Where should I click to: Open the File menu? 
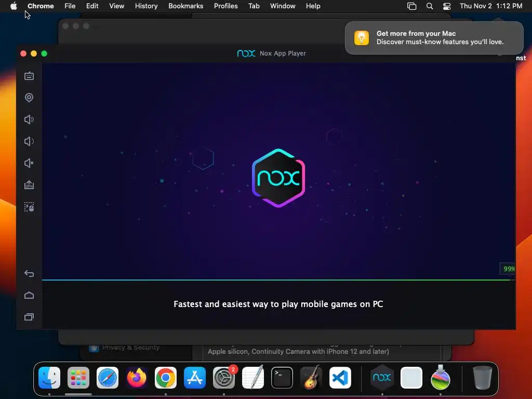tap(70, 6)
